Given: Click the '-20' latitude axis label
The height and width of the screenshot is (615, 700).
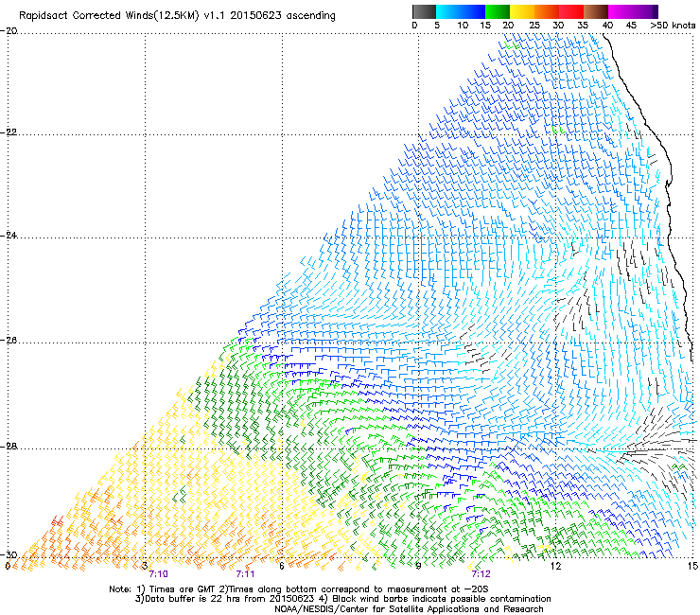Looking at the screenshot, I should [9, 31].
